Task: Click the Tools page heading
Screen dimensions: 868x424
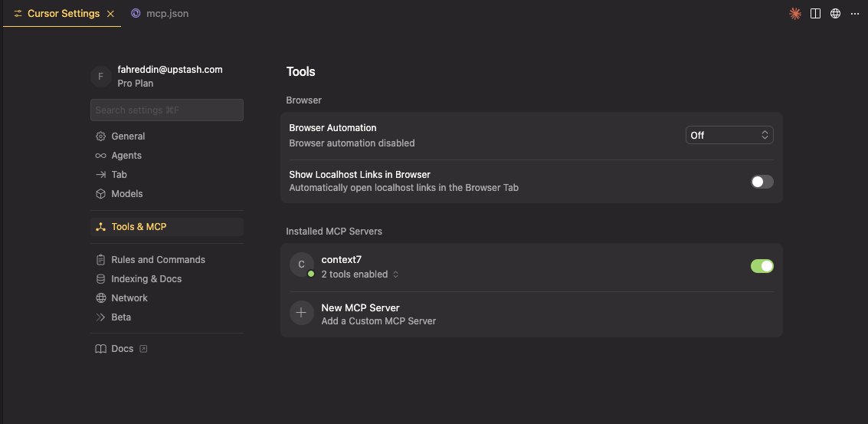Action: click(300, 71)
